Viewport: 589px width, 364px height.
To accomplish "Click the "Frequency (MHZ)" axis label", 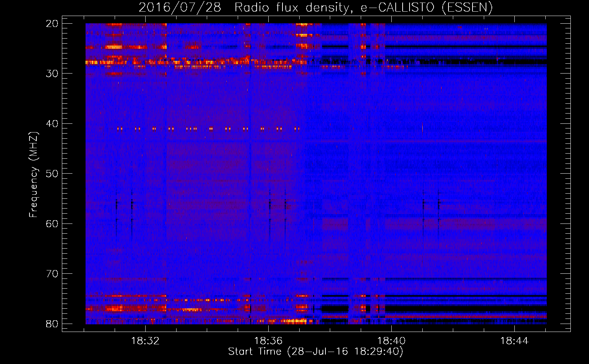I will (33, 175).
